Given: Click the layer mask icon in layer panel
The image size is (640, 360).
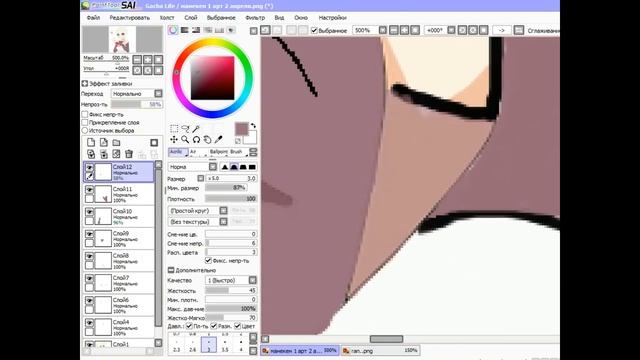Looking at the screenshot, I should click(154, 142).
